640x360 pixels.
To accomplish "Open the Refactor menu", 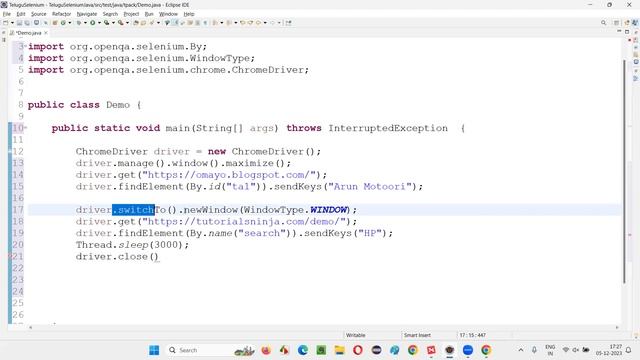I will tap(62, 14).
